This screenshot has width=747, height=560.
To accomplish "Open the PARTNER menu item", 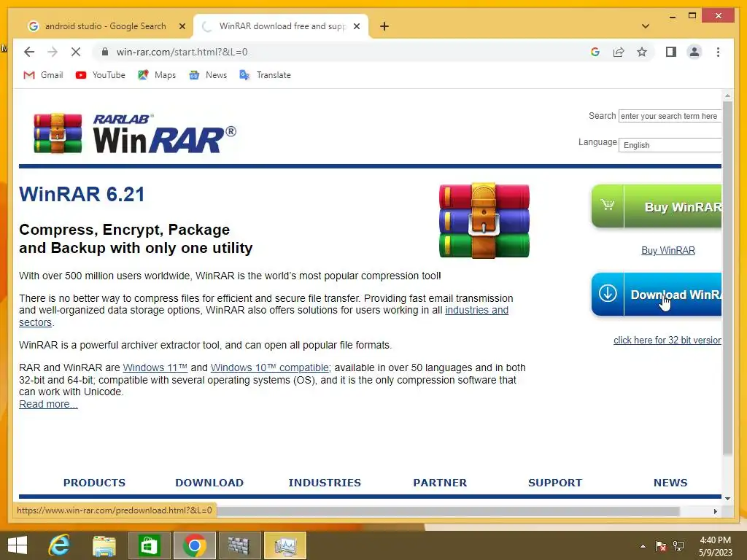I will [x=440, y=483].
